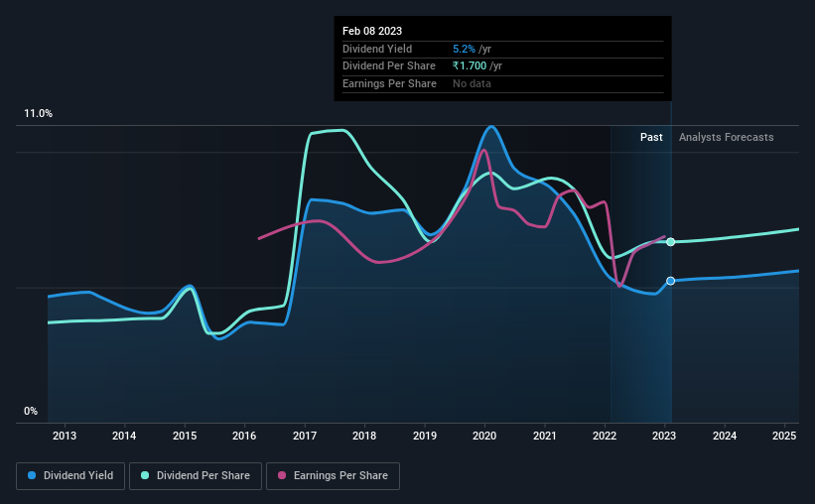Click the 2024 x-axis label
This screenshot has height=504, width=815.
725,436
